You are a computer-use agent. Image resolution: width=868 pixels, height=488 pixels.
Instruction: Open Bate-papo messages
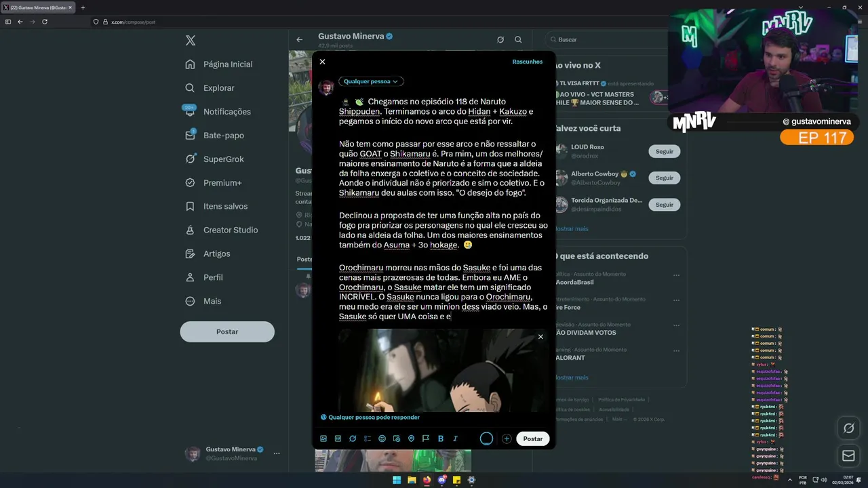click(215, 136)
